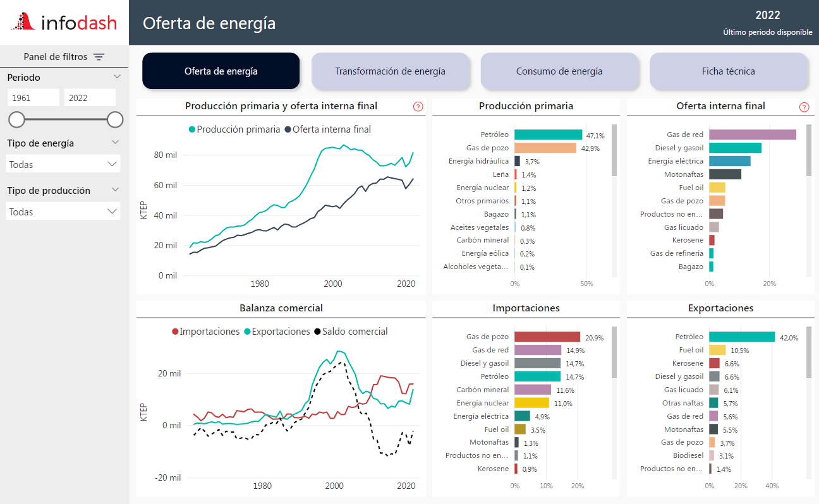Collapse the Periodo filter chevron
The width and height of the screenshot is (819, 504).
pos(117,76)
